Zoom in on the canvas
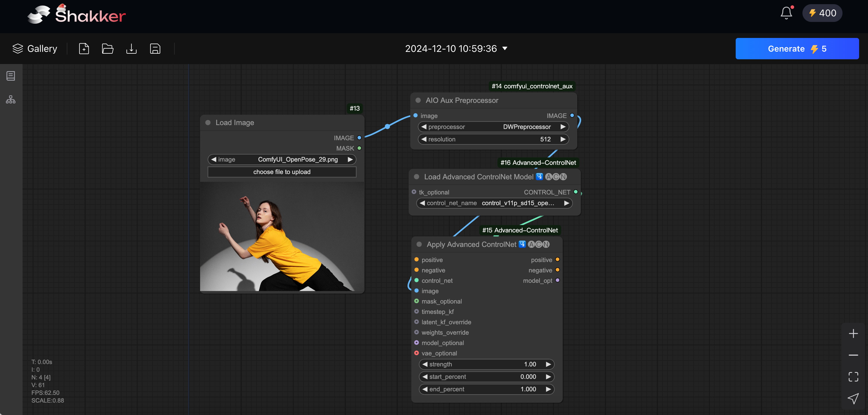Viewport: 868px width, 415px height. point(853,333)
